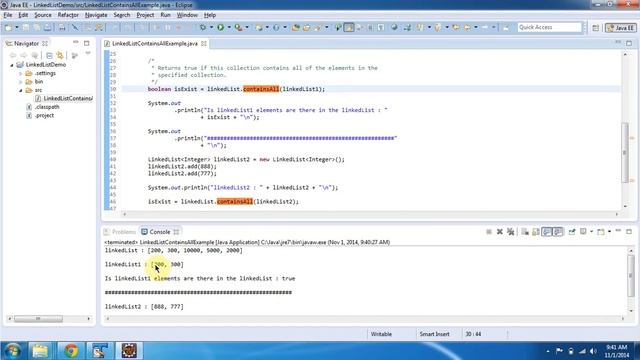Click the Forward navigation arrow icon
Image resolution: width=640 pixels, height=360 pixels.
tap(485, 27)
